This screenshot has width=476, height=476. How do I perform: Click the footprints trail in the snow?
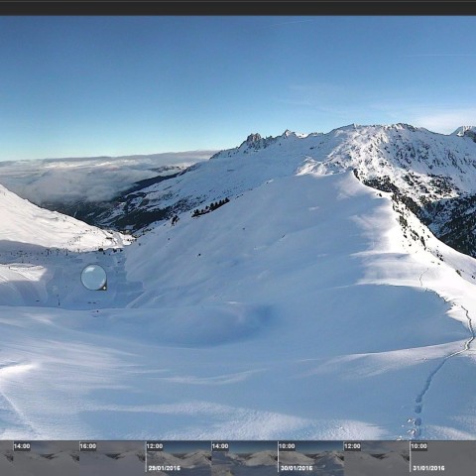pos(439,374)
